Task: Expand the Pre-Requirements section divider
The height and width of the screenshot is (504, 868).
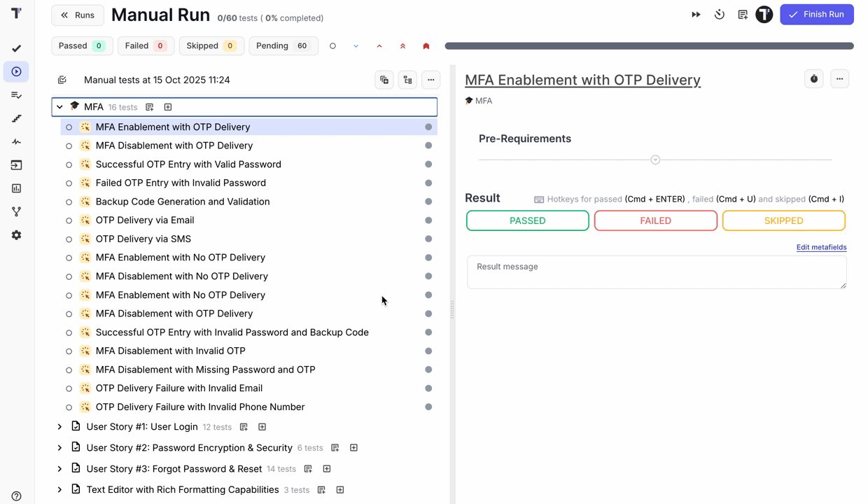Action: pos(655,160)
